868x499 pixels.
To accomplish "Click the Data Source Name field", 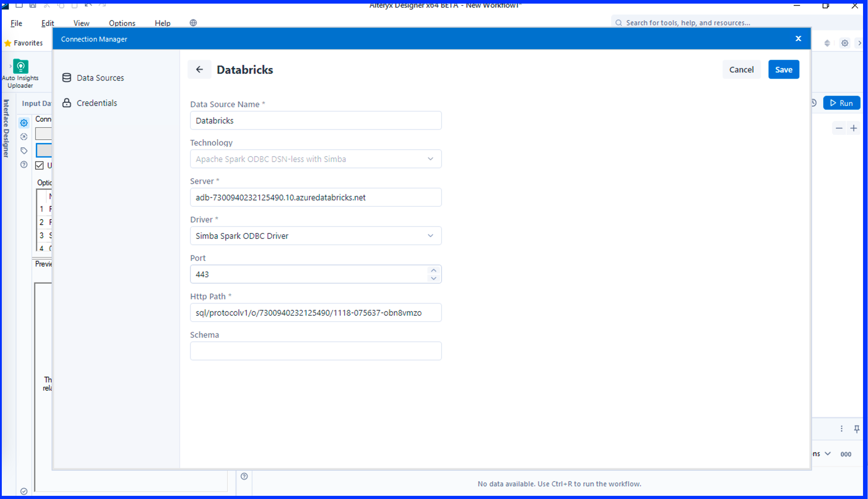I will coord(316,120).
